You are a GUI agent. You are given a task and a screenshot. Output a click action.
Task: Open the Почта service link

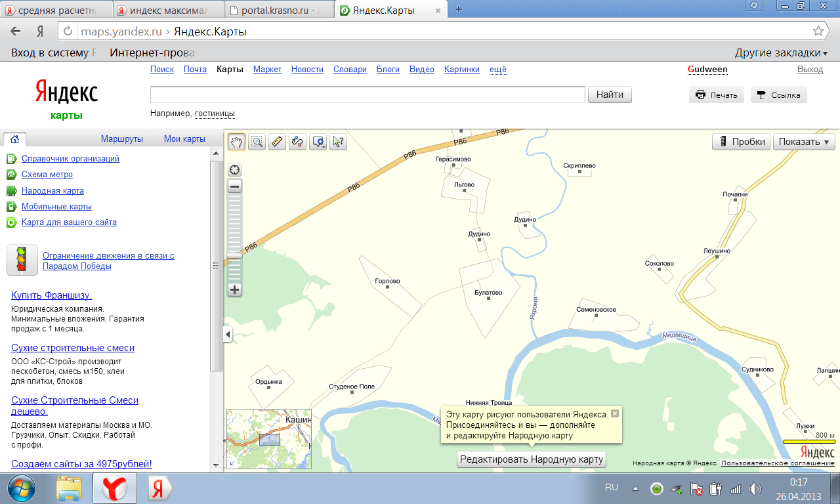[x=195, y=70]
